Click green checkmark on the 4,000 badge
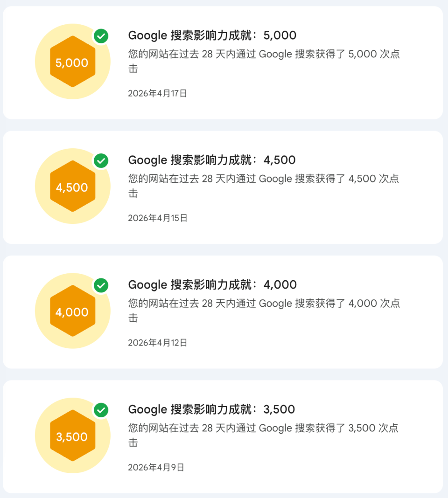The width and height of the screenshot is (448, 498). pos(101,285)
